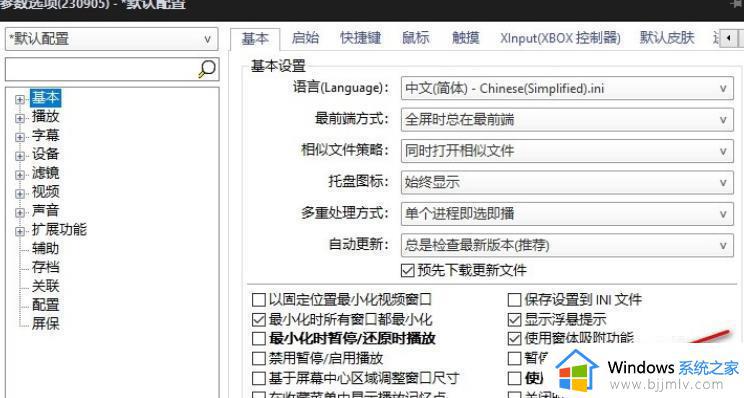Viewport: 744px width, 398px height.
Task: Open the 自动更新 dropdown
Action: pyautogui.click(x=567, y=245)
